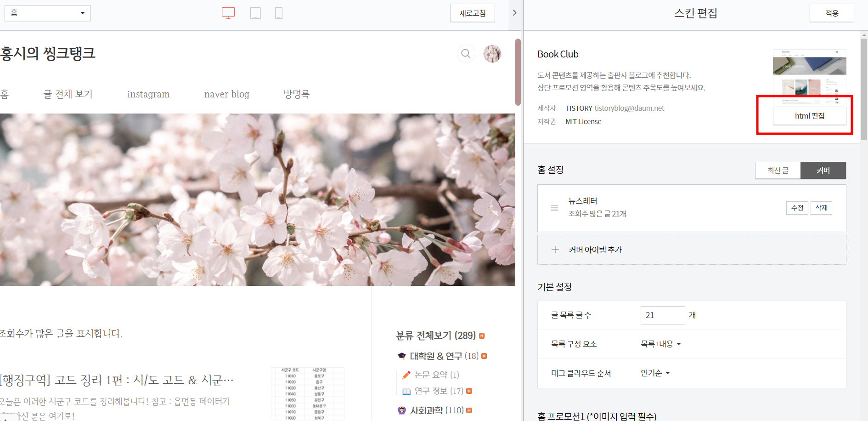The width and height of the screenshot is (868, 421).
Task: Open the 행정구역 코드 정리 1편 post
Action: click(117, 380)
